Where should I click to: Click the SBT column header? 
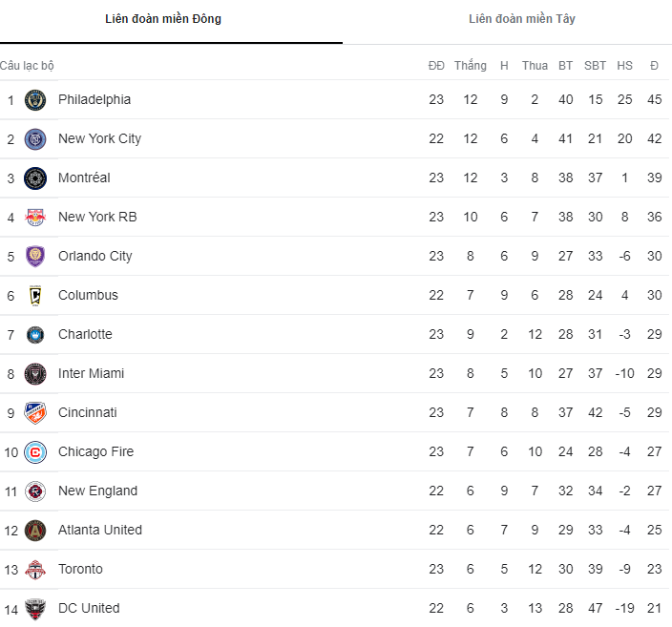[x=595, y=66]
